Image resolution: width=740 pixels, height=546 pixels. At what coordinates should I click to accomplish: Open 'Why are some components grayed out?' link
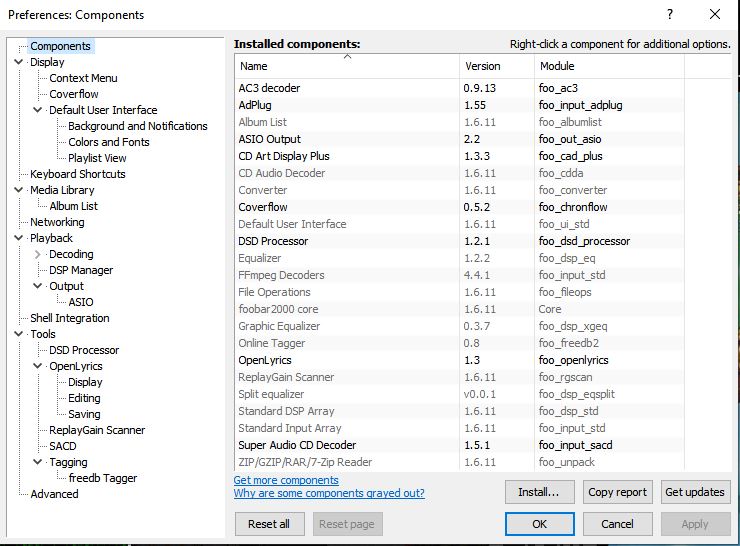pos(329,493)
